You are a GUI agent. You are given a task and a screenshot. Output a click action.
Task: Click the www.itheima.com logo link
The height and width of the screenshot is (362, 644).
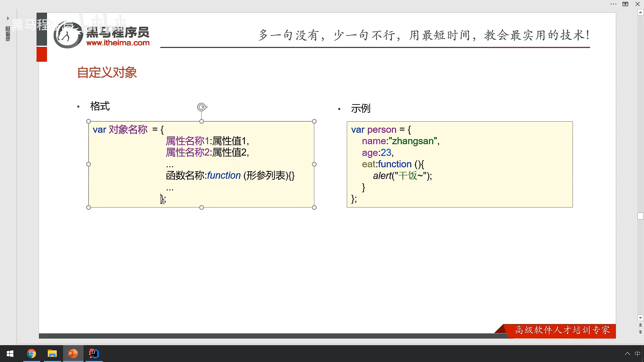[118, 43]
